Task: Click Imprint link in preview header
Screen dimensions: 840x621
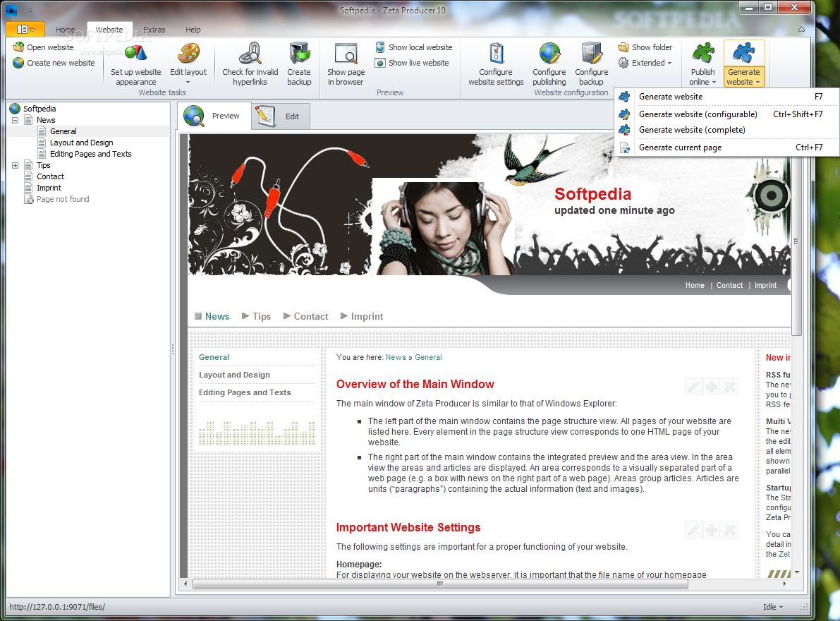Action: (x=765, y=285)
